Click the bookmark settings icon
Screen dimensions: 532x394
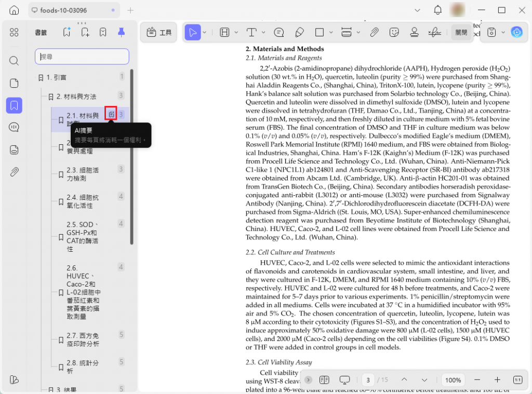[103, 32]
